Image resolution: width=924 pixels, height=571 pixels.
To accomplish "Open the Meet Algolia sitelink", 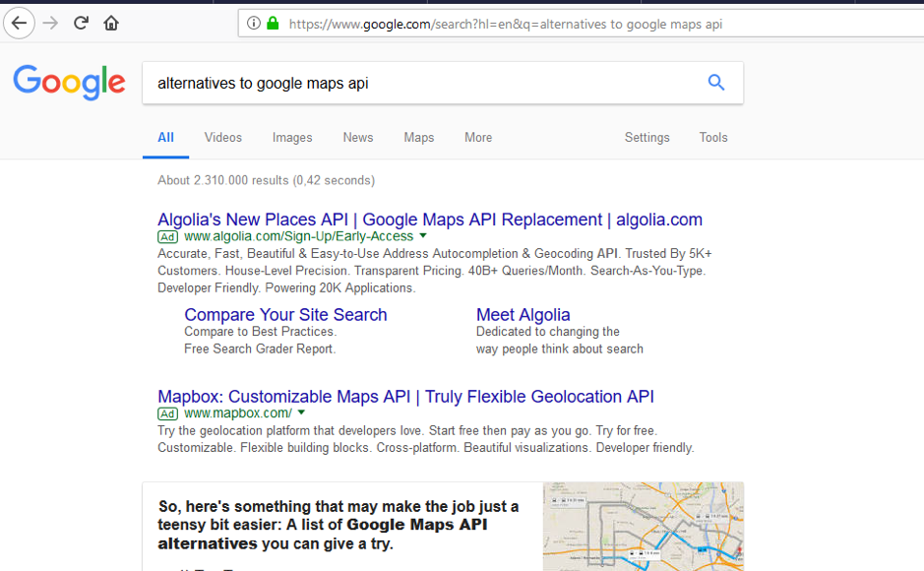I will click(x=524, y=315).
